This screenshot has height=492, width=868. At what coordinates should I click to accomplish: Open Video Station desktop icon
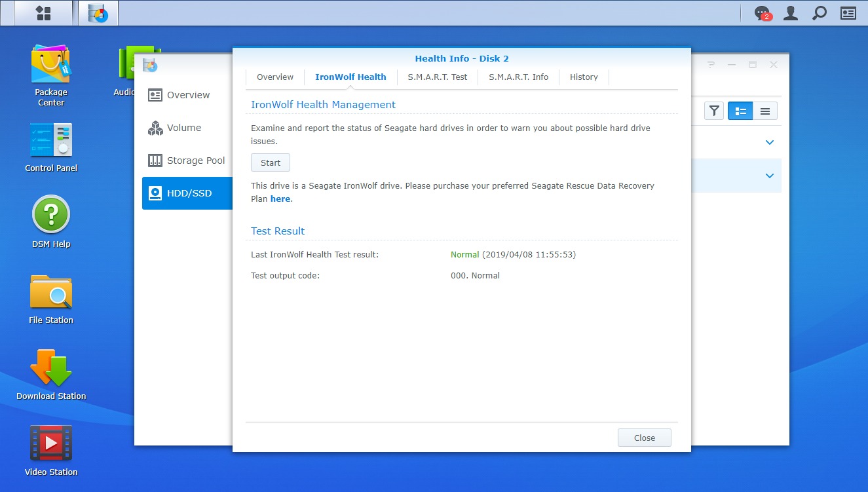(51, 451)
